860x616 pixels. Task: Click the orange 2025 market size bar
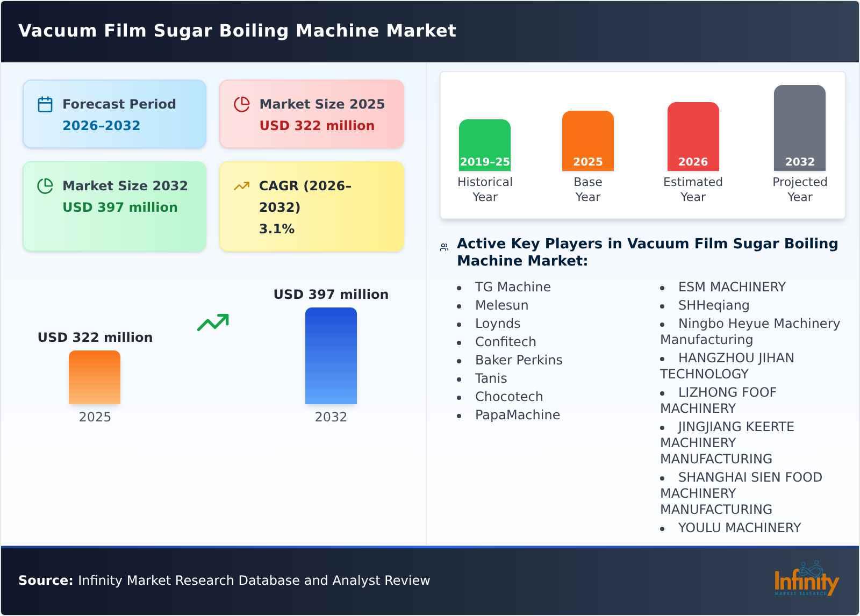click(x=95, y=377)
